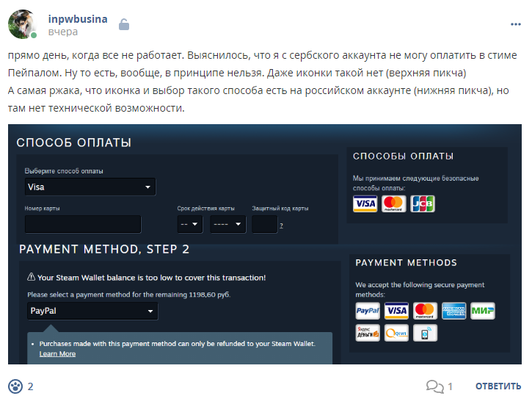Click the МИР card icon
The height and width of the screenshot is (396, 532).
click(x=483, y=311)
